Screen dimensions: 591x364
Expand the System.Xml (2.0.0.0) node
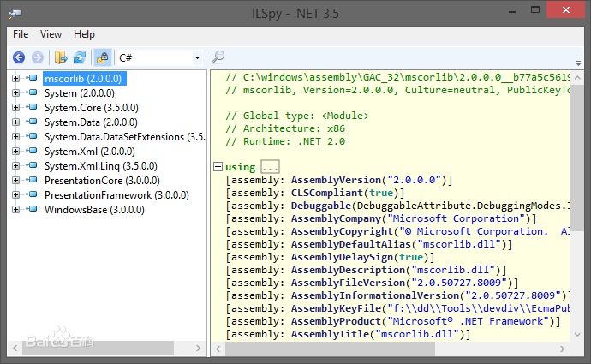click(15, 151)
